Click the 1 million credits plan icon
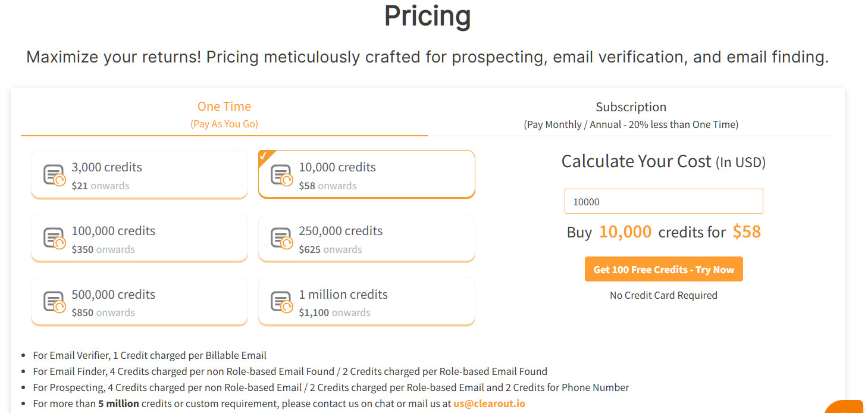Viewport: 868px width, 413px height. (x=281, y=302)
